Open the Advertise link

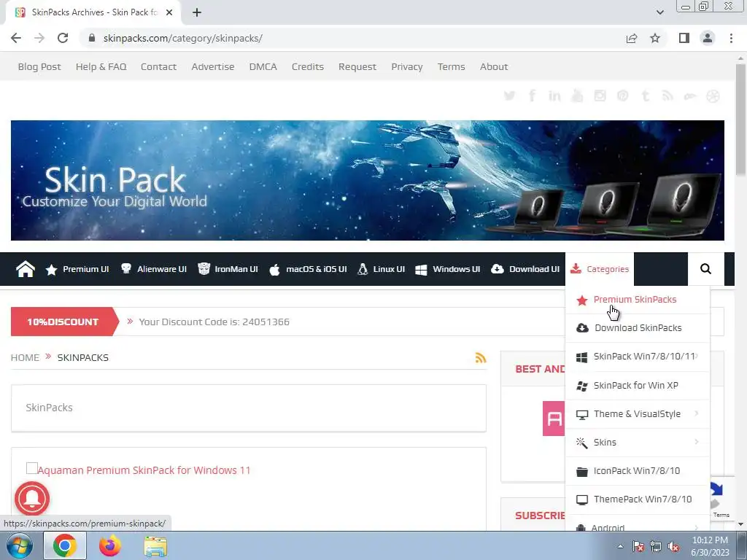pos(213,66)
